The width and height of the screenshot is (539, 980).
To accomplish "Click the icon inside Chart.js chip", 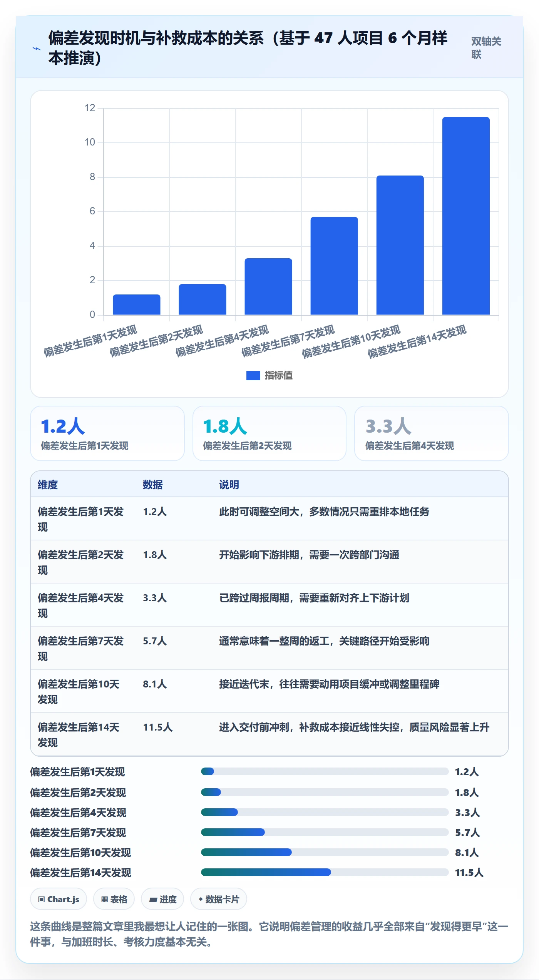I will tap(42, 900).
